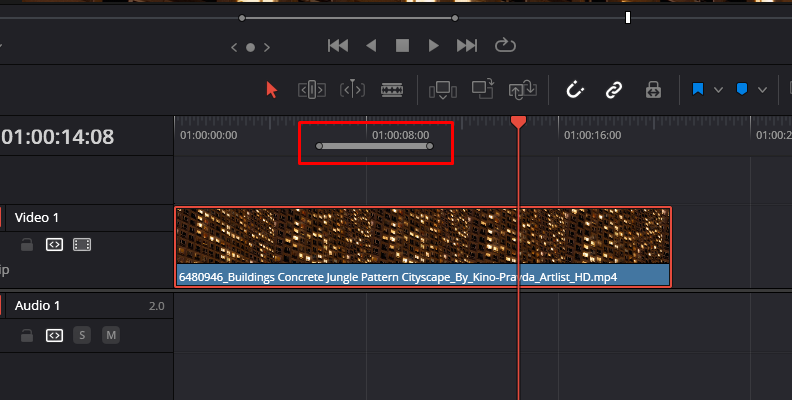This screenshot has width=792, height=400.
Task: Select the Blade Edit Mode tool
Action: pyautogui.click(x=392, y=90)
